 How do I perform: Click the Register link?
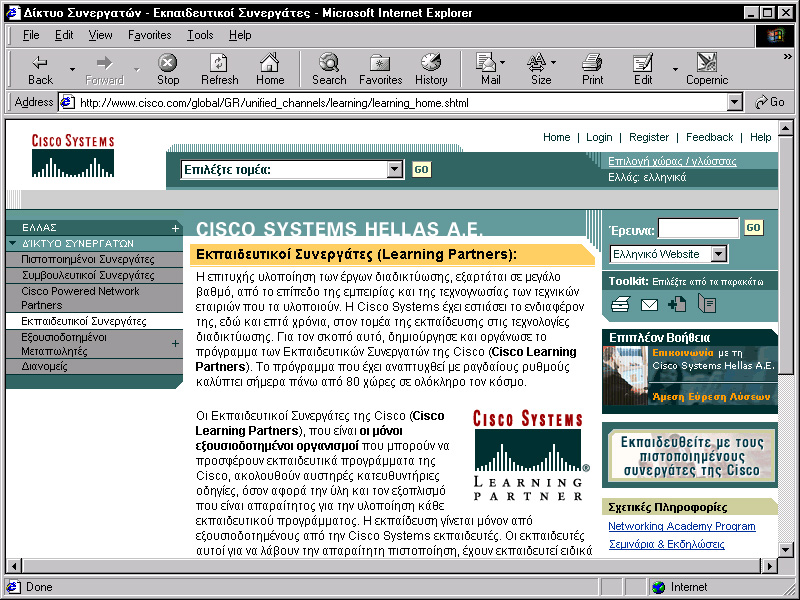pyautogui.click(x=648, y=137)
